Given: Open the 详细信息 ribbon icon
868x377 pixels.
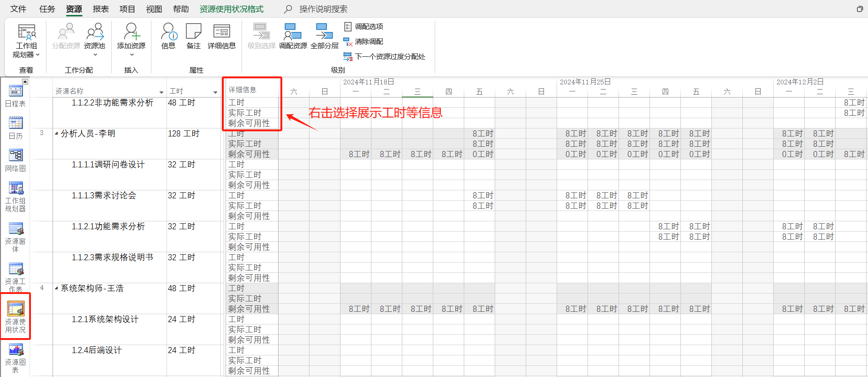Looking at the screenshot, I should point(221,36).
